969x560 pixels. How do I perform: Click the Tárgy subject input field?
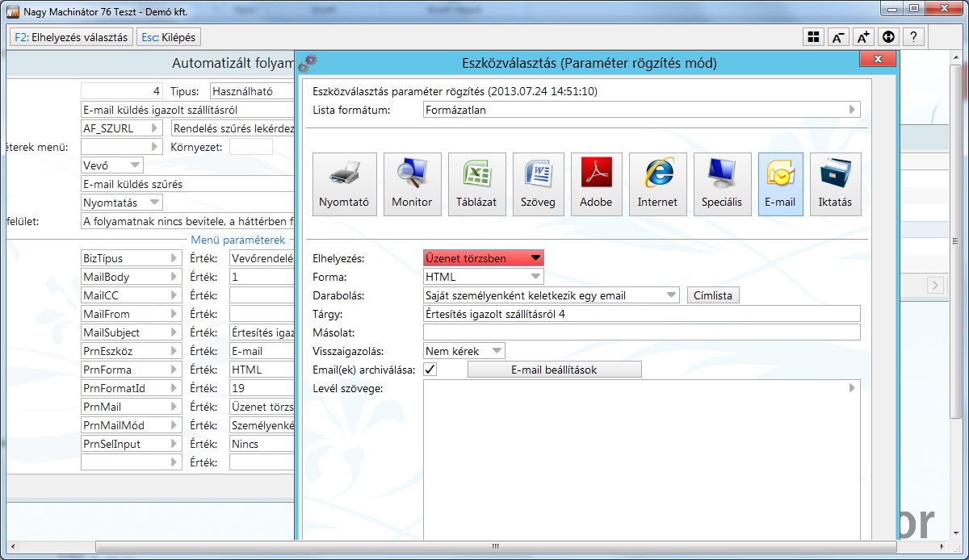(x=642, y=314)
